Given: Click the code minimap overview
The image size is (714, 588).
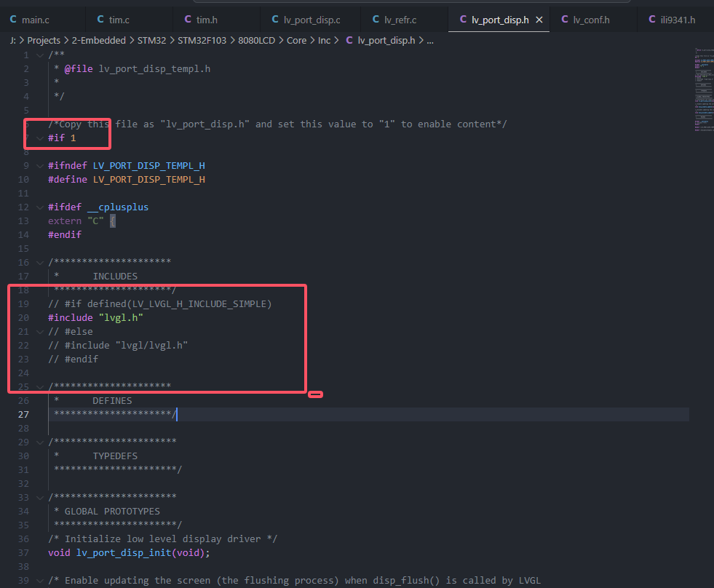Looking at the screenshot, I should [x=704, y=90].
